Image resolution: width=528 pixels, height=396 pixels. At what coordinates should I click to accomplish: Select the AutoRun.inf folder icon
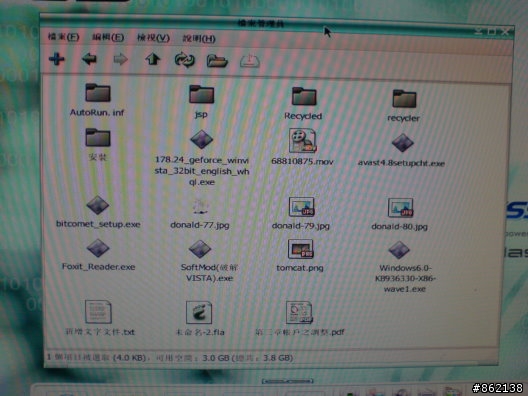pos(98,93)
